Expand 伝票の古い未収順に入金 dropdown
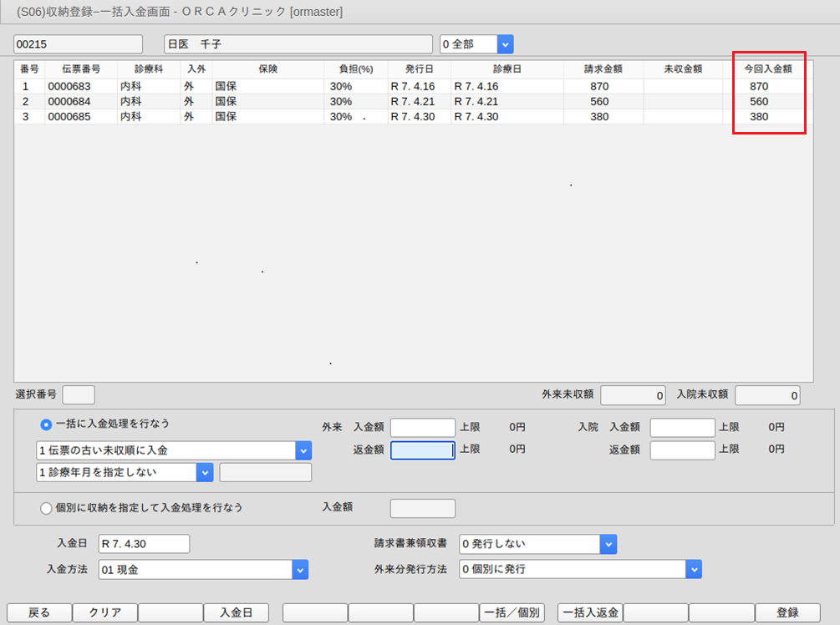The image size is (840, 625). tap(303, 450)
